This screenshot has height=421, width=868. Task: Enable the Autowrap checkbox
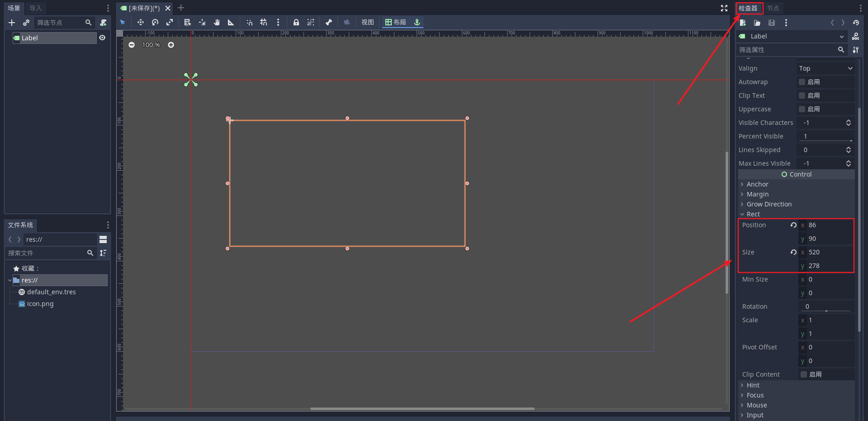(x=802, y=82)
